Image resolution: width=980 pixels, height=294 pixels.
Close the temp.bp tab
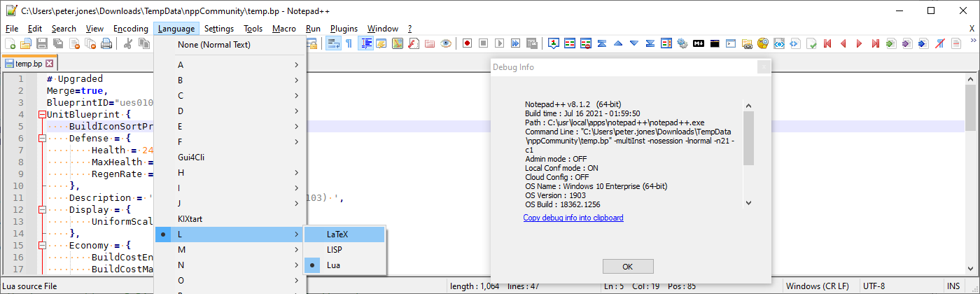49,63
